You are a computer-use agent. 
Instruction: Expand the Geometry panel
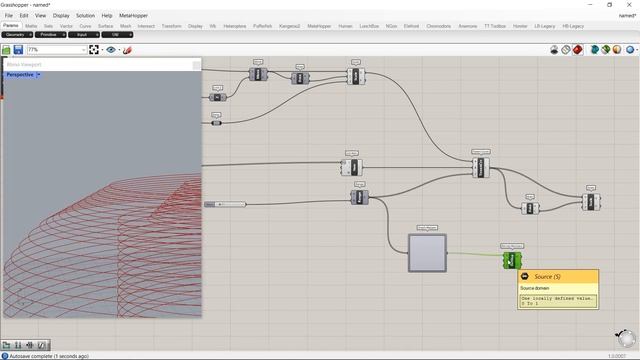pyautogui.click(x=17, y=35)
